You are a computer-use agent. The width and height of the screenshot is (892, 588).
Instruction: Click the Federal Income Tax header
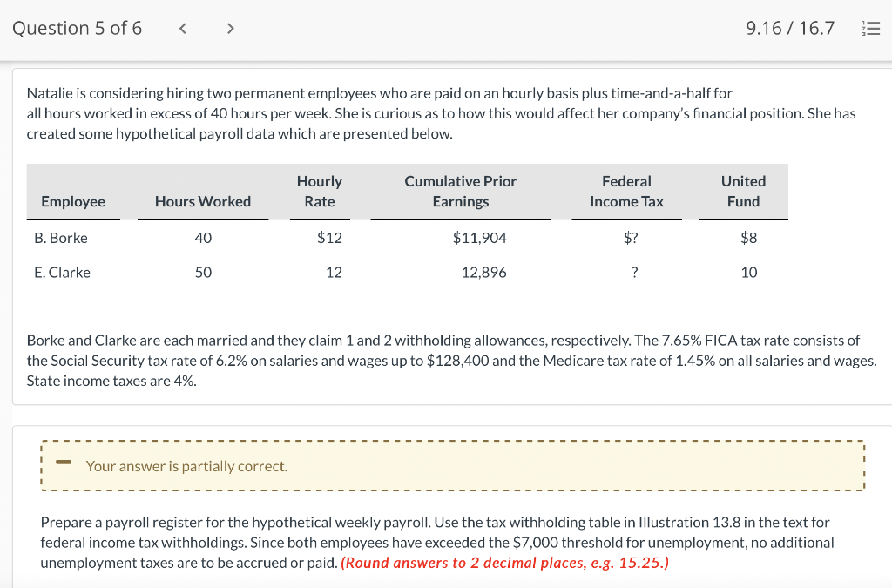[625, 191]
